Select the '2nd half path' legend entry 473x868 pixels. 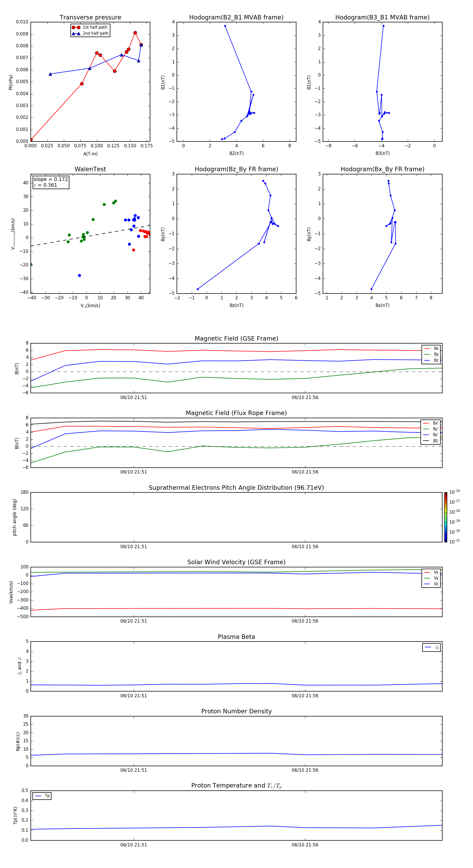coord(90,33)
